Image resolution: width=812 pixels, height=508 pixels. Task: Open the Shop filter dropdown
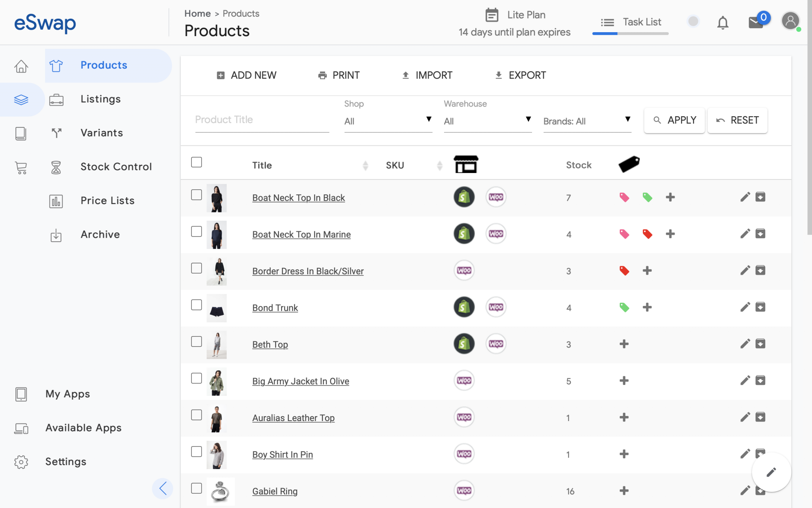388,121
